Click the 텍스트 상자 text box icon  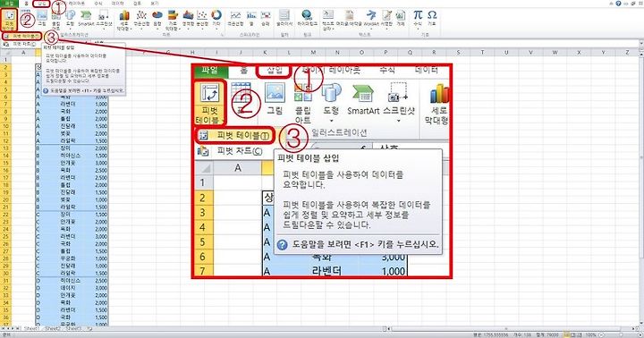[x=328, y=15]
